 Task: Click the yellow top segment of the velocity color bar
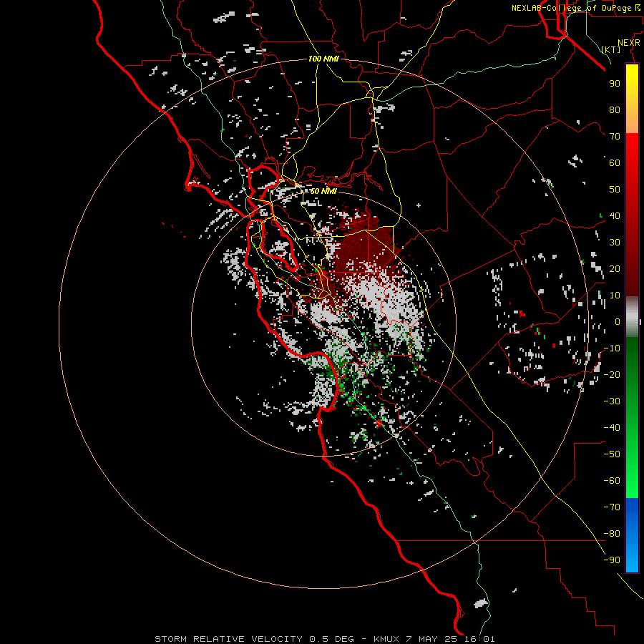click(632, 99)
